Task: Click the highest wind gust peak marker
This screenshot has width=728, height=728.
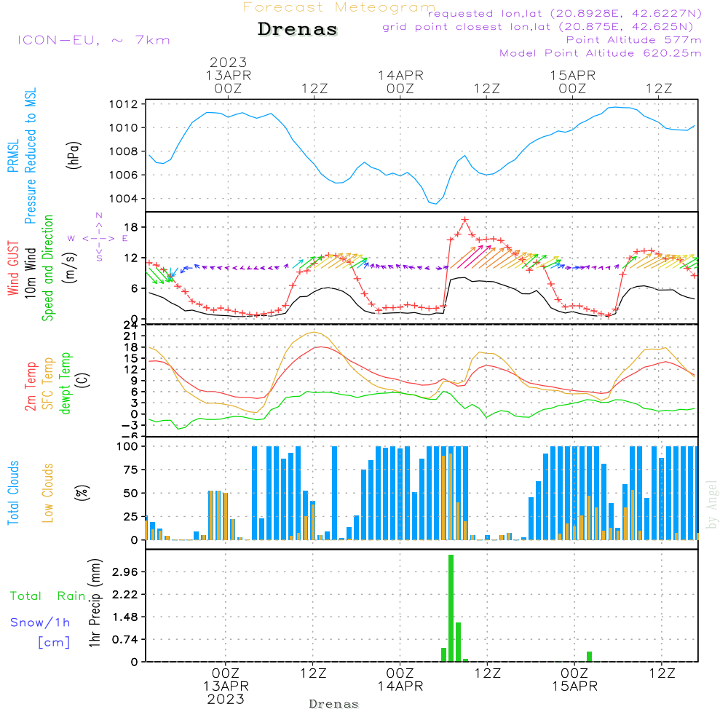Action: click(x=464, y=220)
